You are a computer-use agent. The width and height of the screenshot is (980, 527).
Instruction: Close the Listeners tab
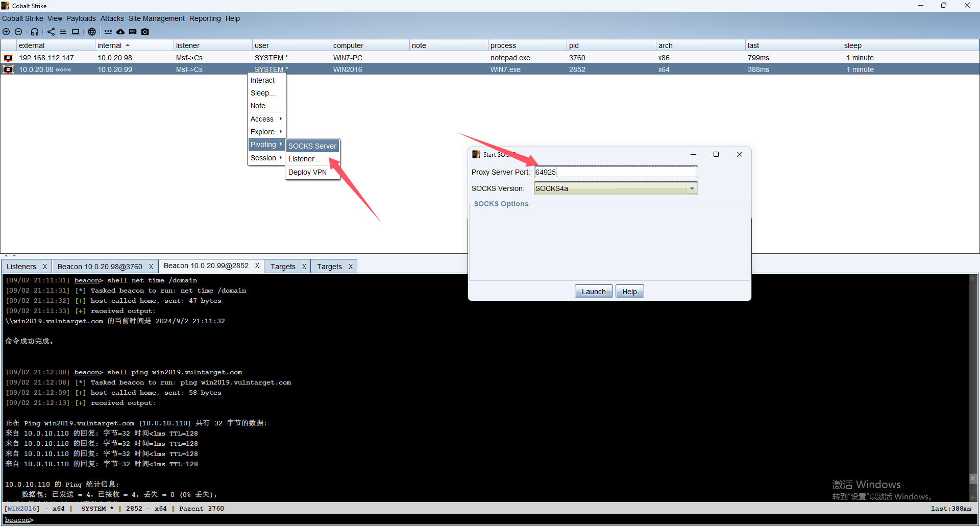pyautogui.click(x=45, y=267)
